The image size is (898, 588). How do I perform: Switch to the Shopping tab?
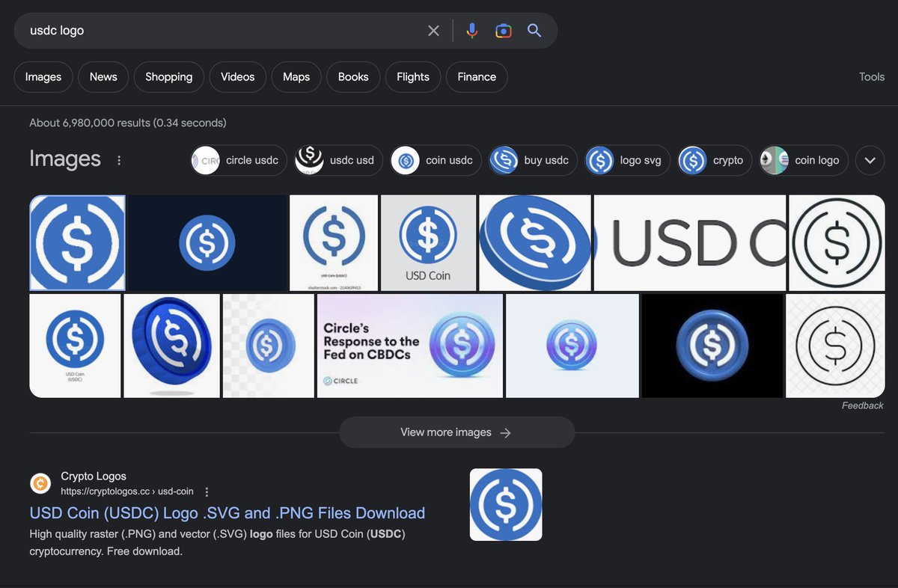point(169,77)
